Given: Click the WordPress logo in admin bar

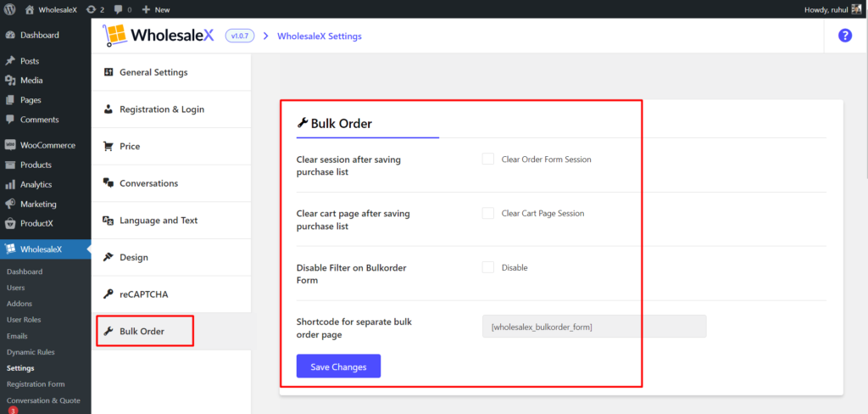Looking at the screenshot, I should 10,9.
